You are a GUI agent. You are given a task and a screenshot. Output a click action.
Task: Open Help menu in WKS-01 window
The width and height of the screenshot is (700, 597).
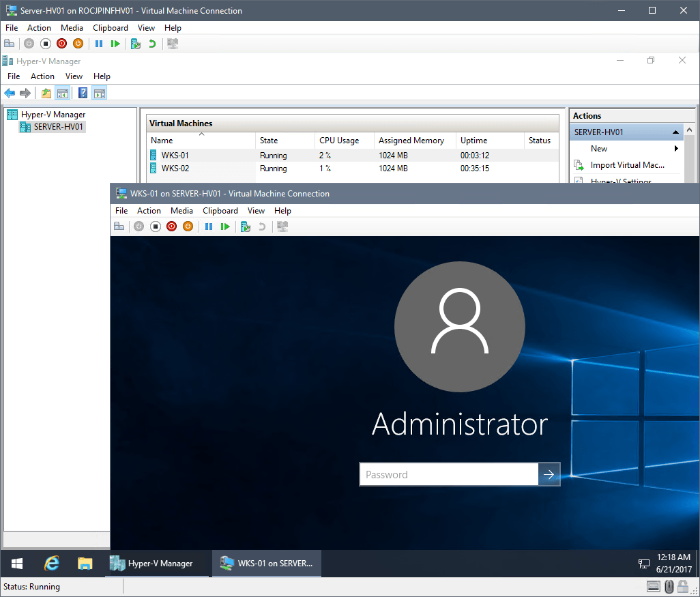click(x=282, y=211)
